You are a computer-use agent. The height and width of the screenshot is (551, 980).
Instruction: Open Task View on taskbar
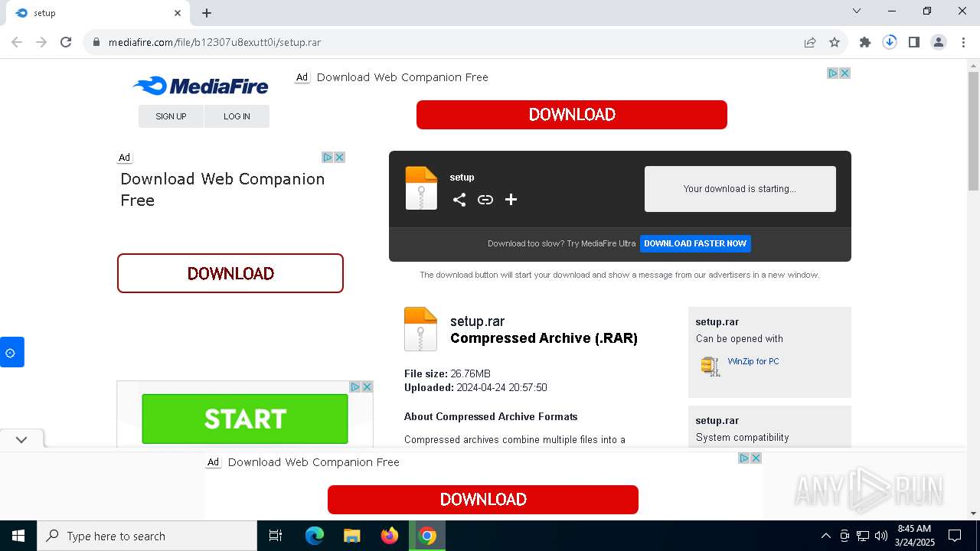tap(276, 536)
